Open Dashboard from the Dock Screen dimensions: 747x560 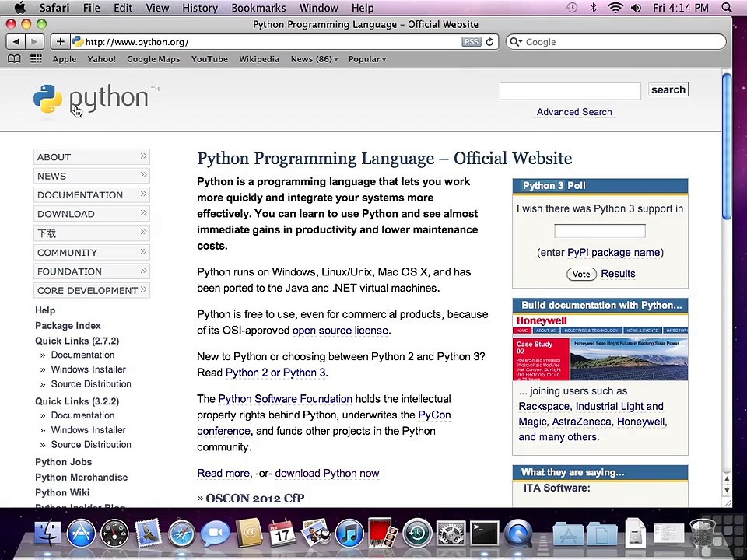click(114, 533)
